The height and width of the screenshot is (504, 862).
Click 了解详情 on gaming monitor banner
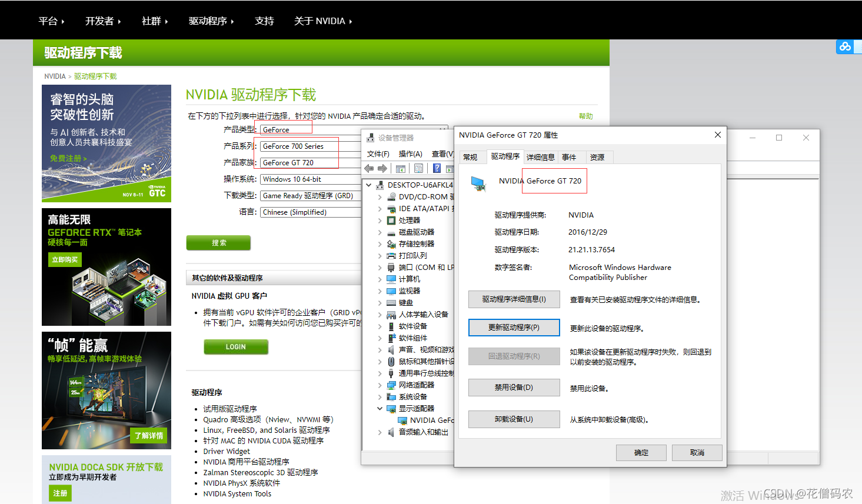[149, 436]
